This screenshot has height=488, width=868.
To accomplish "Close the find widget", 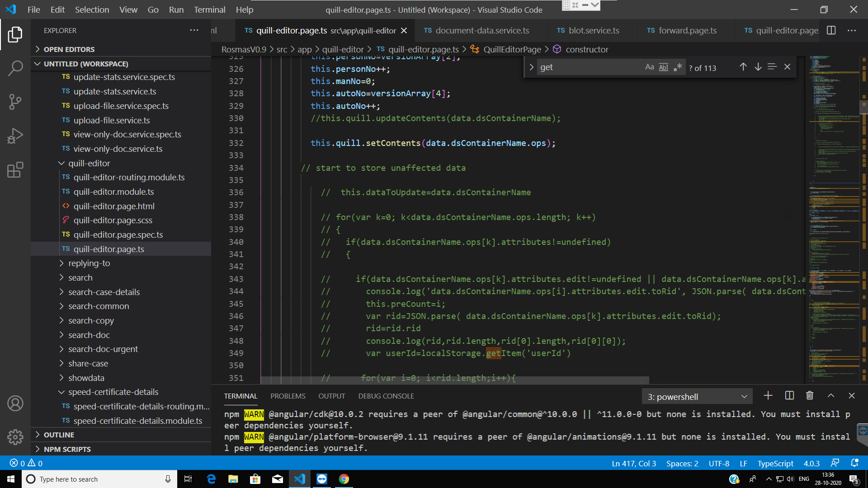I will tap(787, 67).
